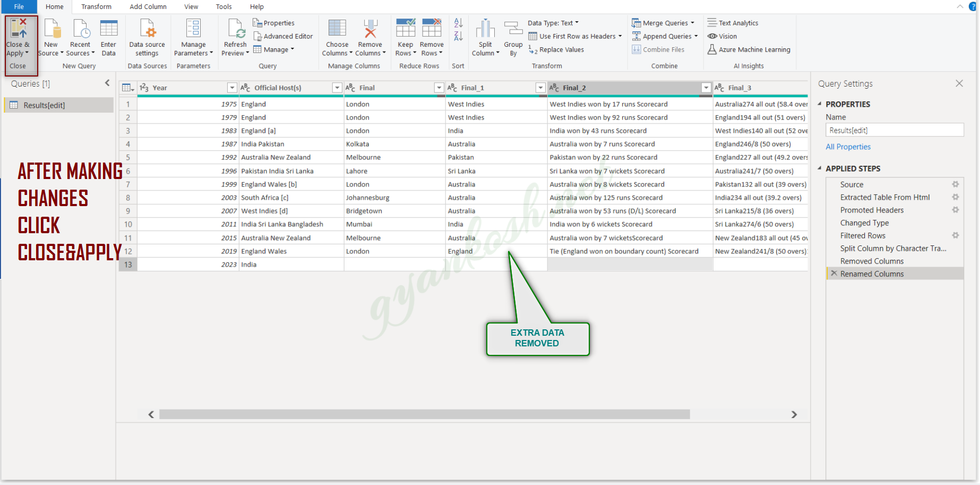The height and width of the screenshot is (485, 980).
Task: Select the Final_3 column header
Action: [x=760, y=88]
